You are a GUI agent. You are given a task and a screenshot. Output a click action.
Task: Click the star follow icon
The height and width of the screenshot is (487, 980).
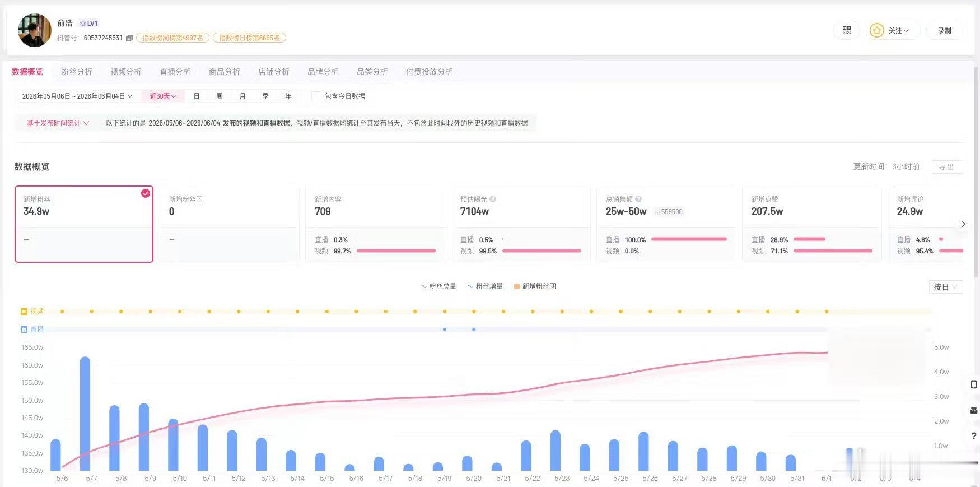(876, 30)
